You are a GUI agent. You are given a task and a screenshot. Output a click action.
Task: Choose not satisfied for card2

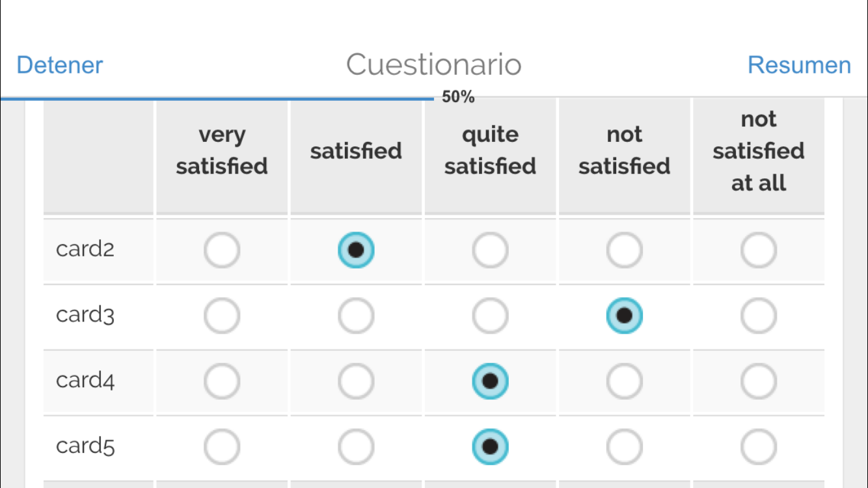(624, 251)
